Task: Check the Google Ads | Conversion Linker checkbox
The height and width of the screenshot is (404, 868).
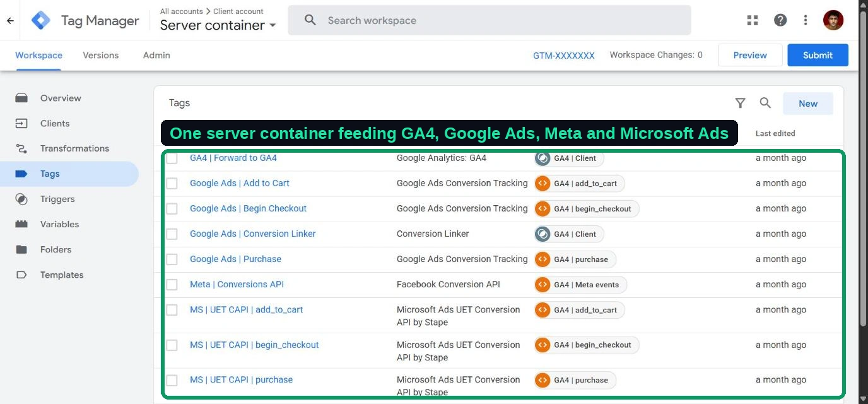Action: pyautogui.click(x=172, y=234)
